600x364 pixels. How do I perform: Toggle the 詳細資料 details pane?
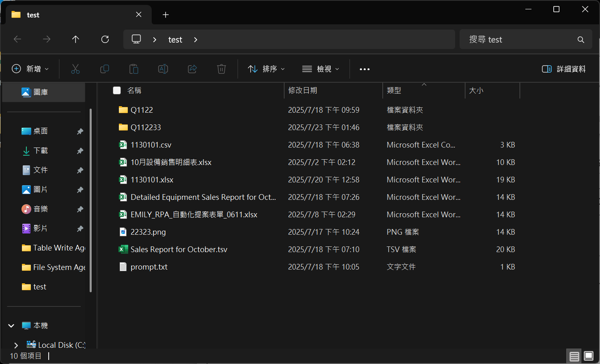pos(563,69)
